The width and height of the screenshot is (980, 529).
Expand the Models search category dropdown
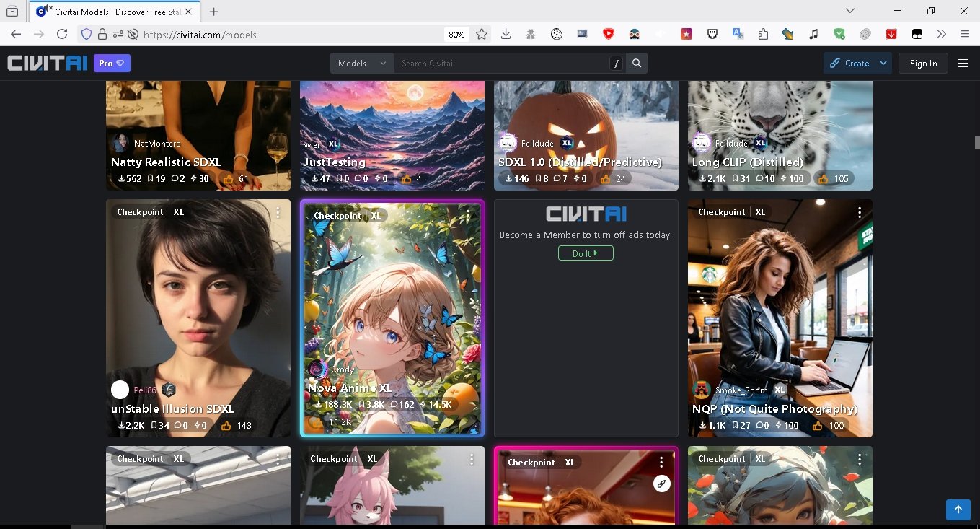(362, 64)
